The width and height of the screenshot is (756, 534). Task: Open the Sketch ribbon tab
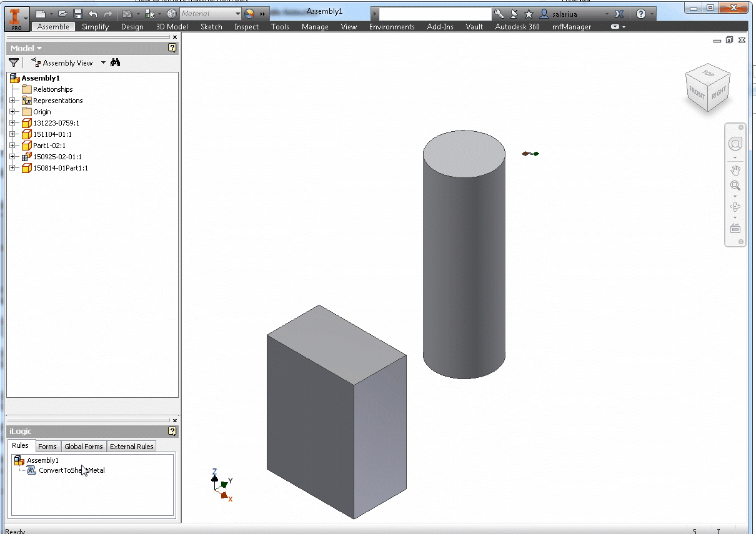tap(211, 27)
